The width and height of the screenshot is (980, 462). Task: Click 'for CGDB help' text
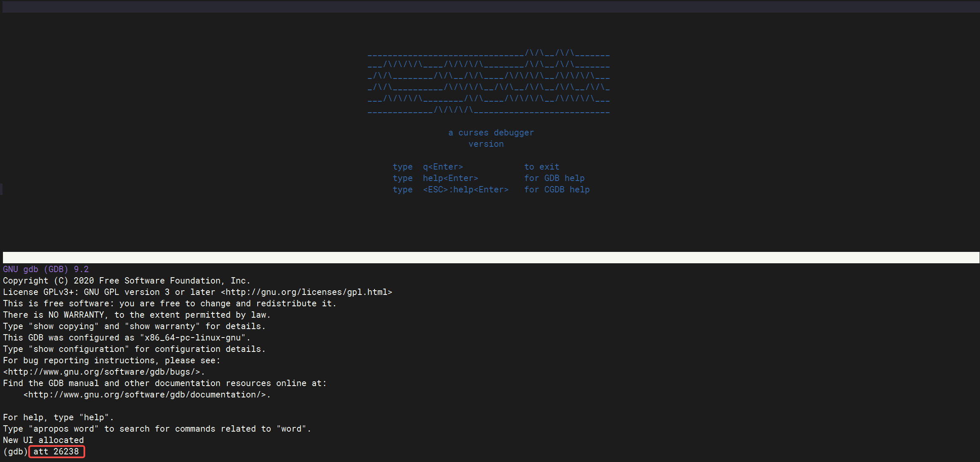coord(557,189)
